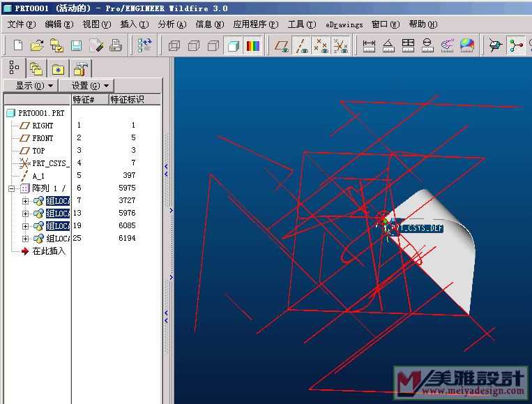Open the 应用程序 (Applications) menu
Image resolution: width=532 pixels, height=404 pixels.
[x=255, y=24]
